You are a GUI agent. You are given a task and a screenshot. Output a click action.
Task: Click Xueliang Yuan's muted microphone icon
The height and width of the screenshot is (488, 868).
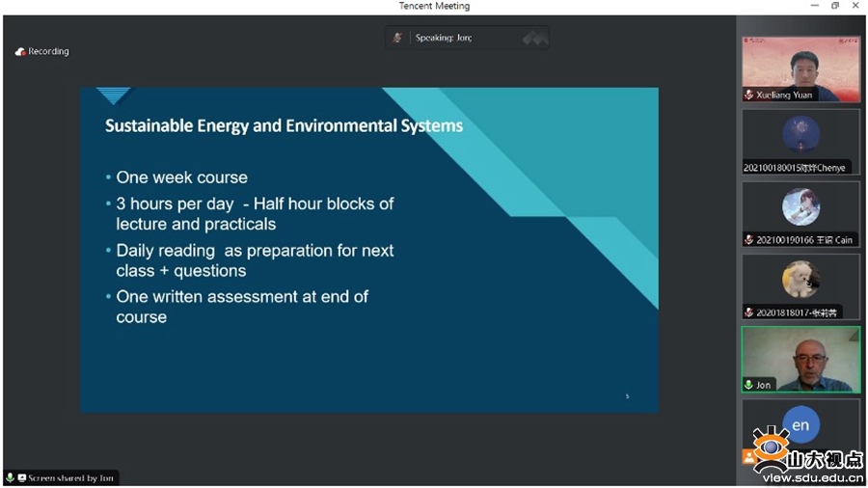[748, 95]
